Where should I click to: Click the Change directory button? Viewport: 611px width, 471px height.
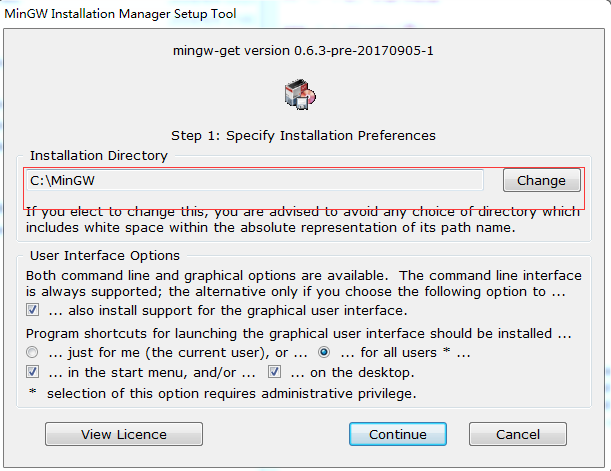541,180
